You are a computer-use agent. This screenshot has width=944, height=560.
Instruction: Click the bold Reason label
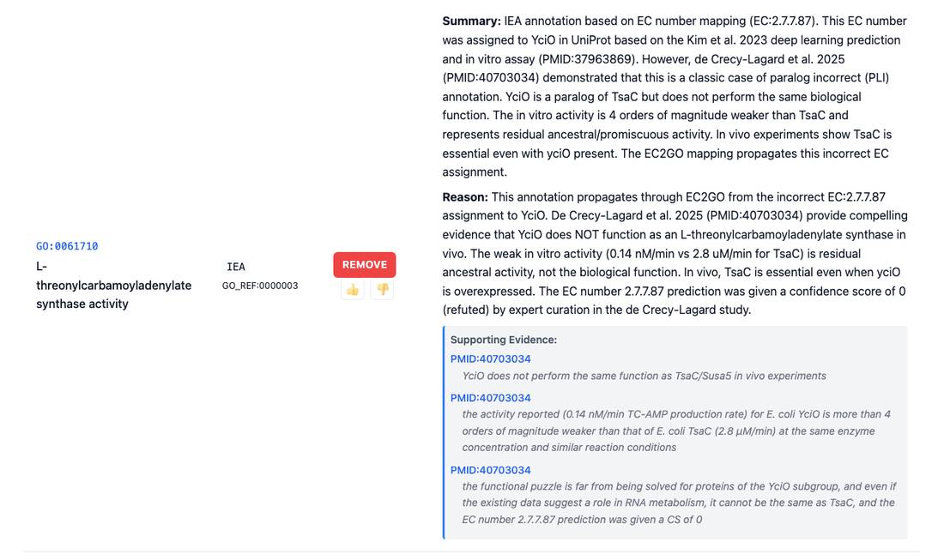(465, 196)
